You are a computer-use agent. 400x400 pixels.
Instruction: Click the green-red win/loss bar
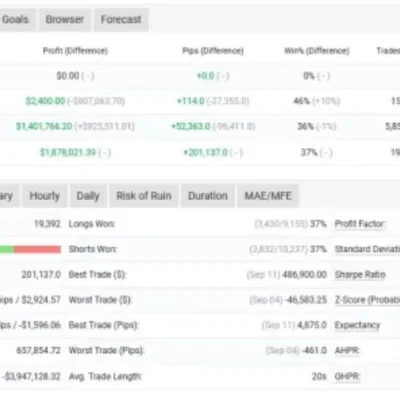30,249
